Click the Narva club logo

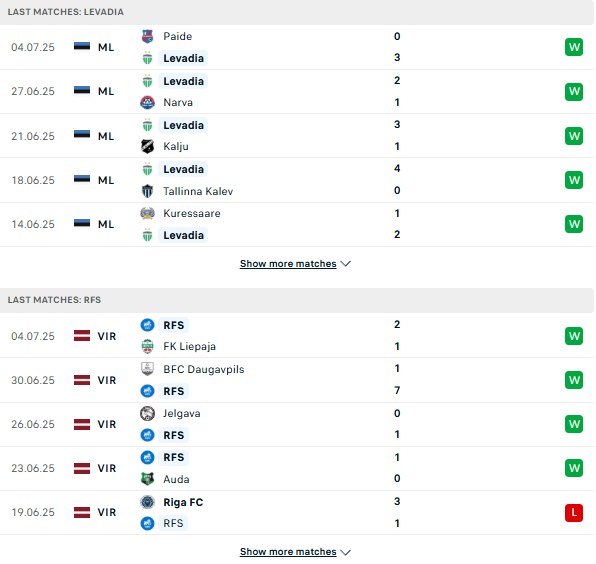coord(147,103)
